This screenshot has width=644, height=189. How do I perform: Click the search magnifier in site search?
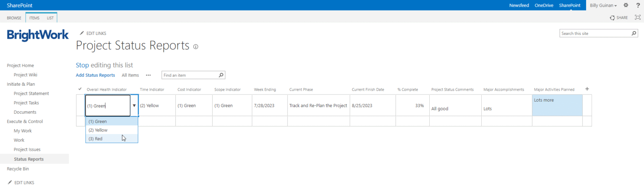pyautogui.click(x=634, y=33)
